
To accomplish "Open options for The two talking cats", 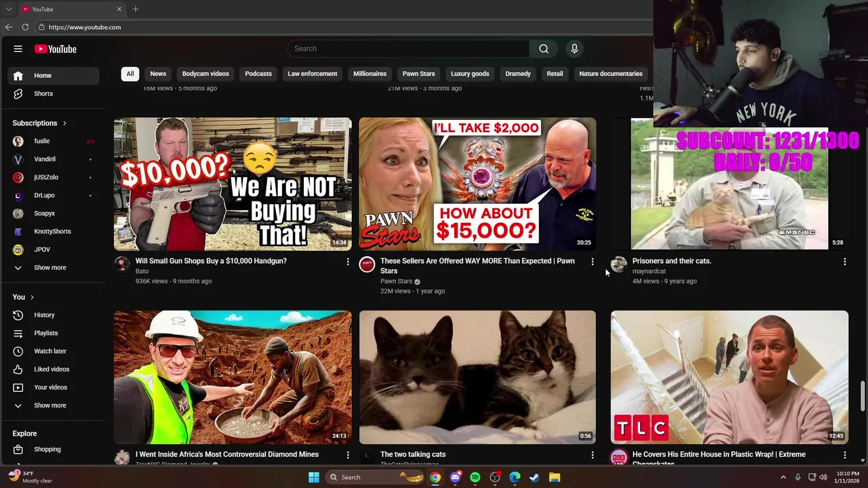I will [x=593, y=455].
